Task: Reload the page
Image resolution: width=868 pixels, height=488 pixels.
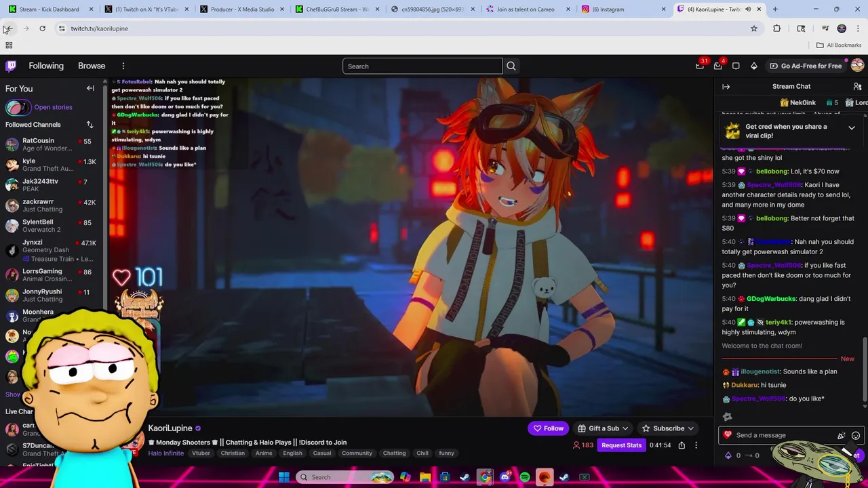Action: 42,28
